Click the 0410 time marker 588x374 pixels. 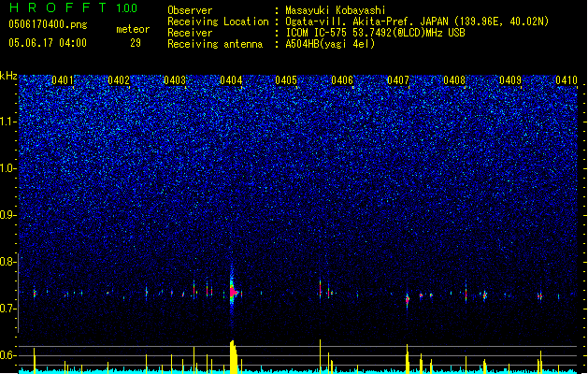pos(566,80)
